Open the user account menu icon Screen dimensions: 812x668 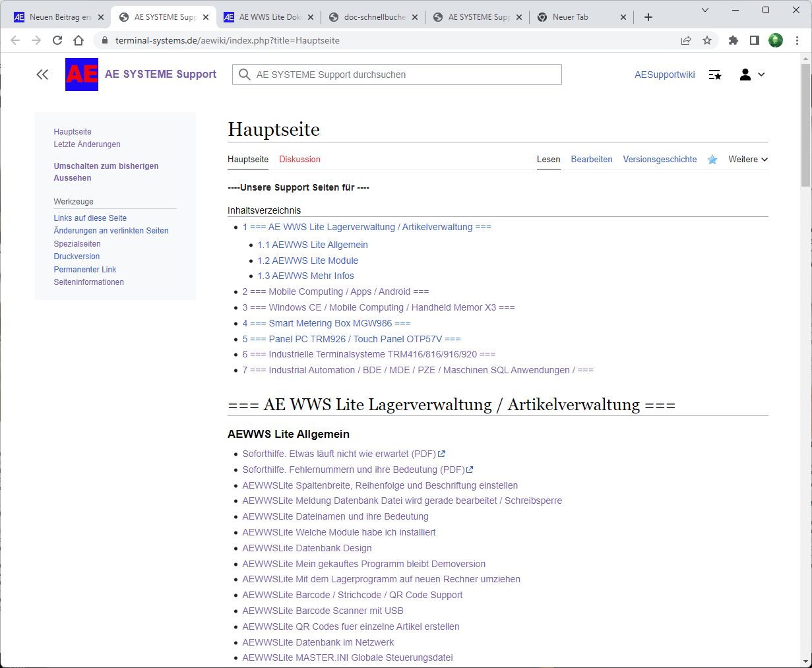[x=751, y=75]
